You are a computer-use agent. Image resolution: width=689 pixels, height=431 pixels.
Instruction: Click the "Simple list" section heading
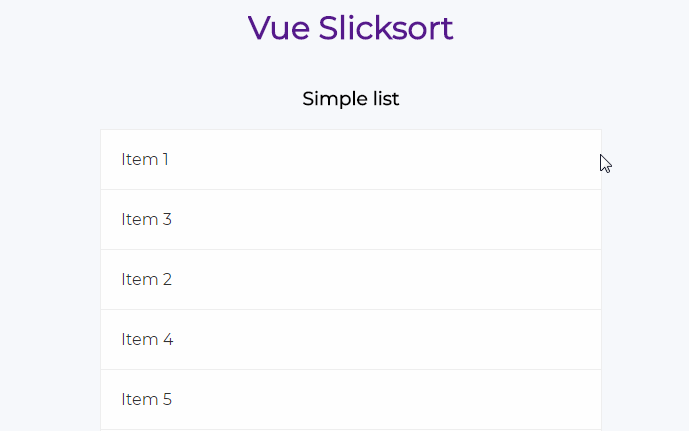(x=350, y=99)
